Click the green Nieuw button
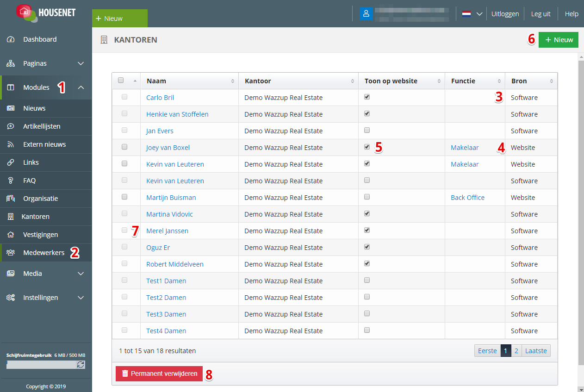 [559, 40]
